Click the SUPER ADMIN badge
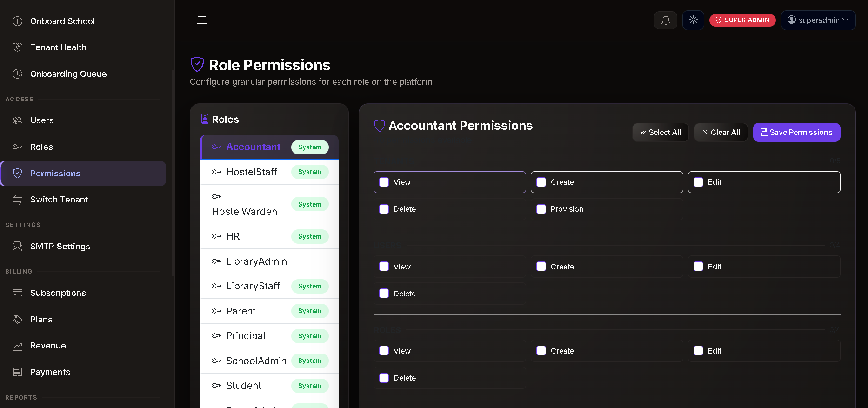868x408 pixels. click(742, 20)
